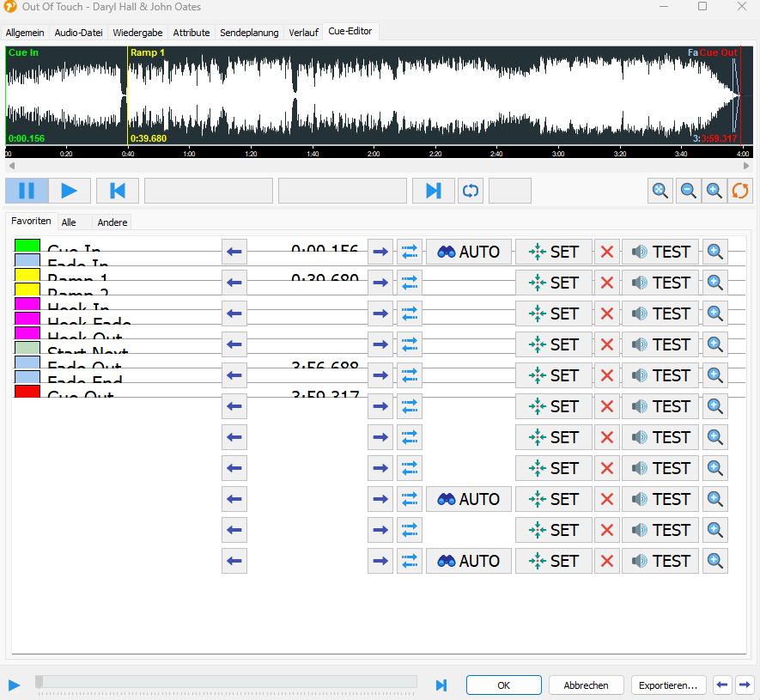This screenshot has width=760, height=700.
Task: Open the Alle cue tab
Action: (69, 222)
